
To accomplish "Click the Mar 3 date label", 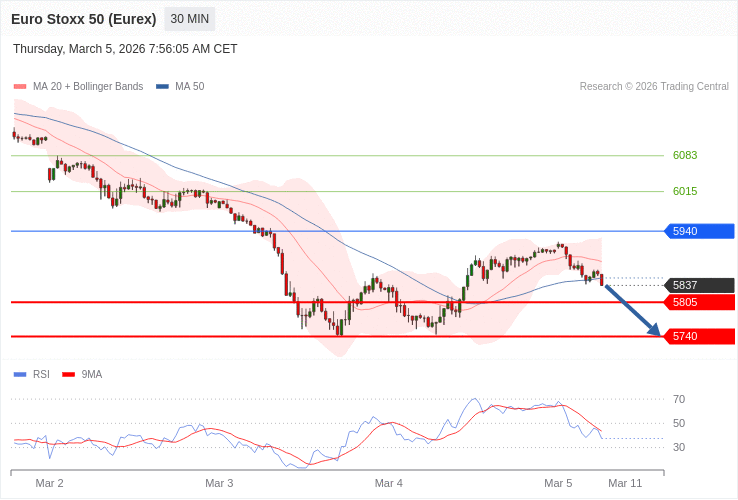I will click(219, 484).
